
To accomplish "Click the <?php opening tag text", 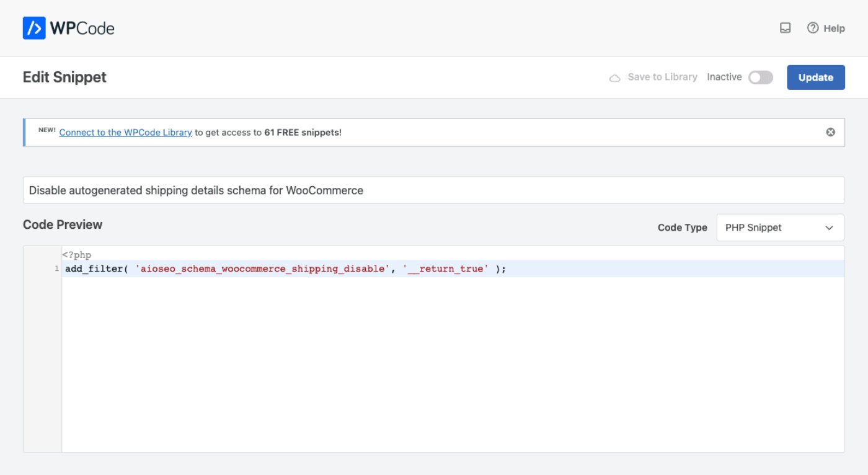I will click(x=76, y=254).
